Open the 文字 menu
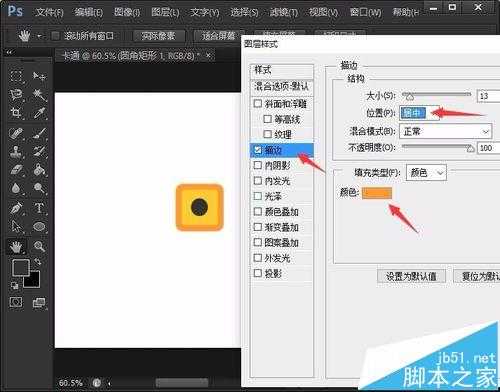500x392 pixels. 205,12
